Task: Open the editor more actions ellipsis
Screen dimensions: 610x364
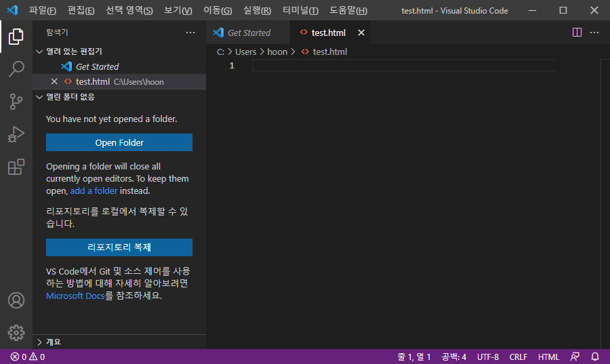Action: [594, 33]
